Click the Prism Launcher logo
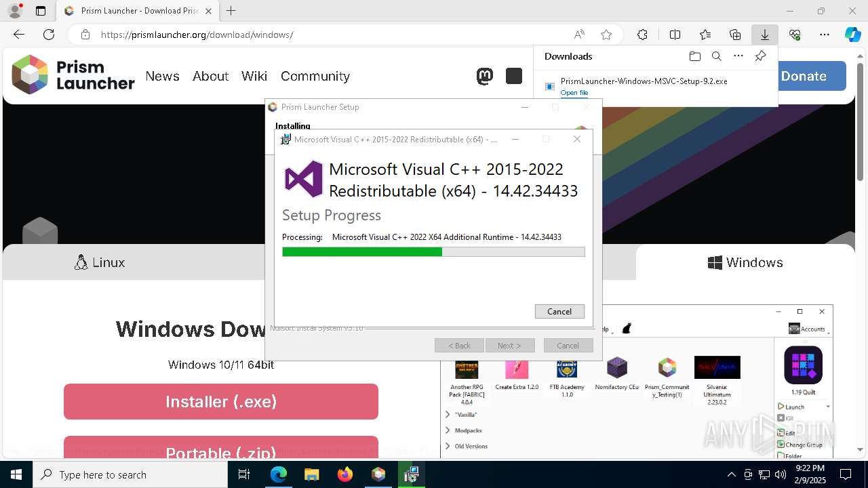This screenshot has height=488, width=868. click(x=73, y=75)
